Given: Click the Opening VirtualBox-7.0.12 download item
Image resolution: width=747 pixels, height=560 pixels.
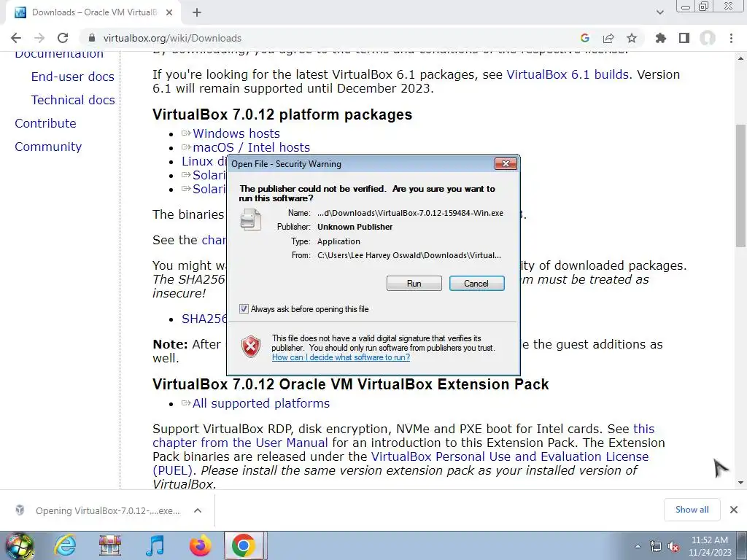Looking at the screenshot, I should [x=108, y=510].
